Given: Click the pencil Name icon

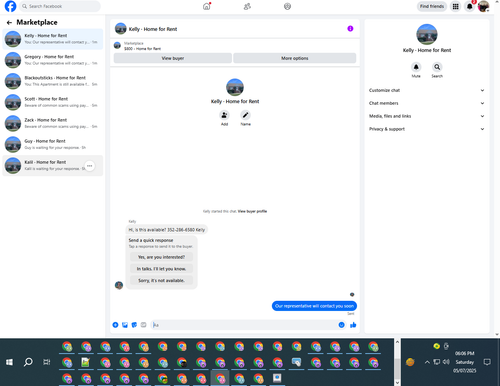Looking at the screenshot, I should coord(245,115).
